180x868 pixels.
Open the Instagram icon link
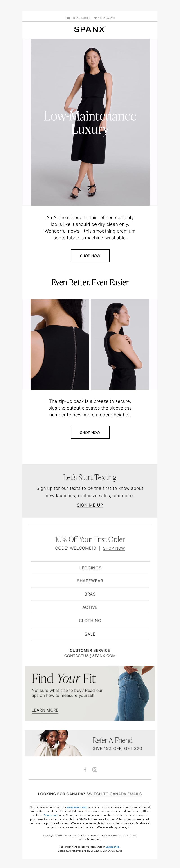(x=95, y=769)
